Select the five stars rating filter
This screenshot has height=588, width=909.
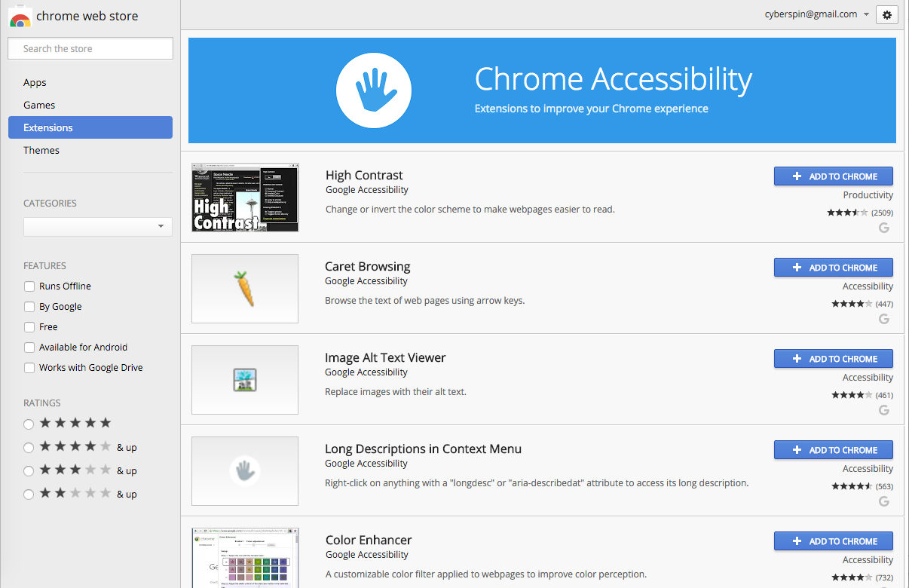click(29, 424)
